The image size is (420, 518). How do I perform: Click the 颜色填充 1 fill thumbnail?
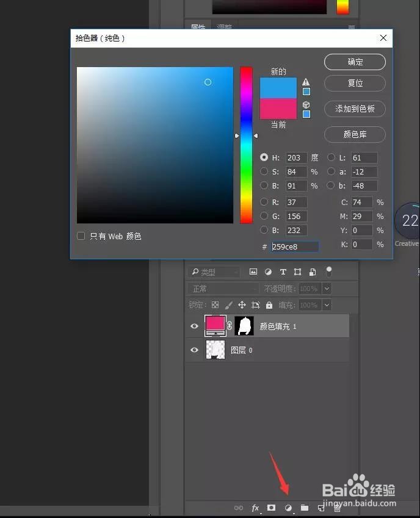click(215, 326)
